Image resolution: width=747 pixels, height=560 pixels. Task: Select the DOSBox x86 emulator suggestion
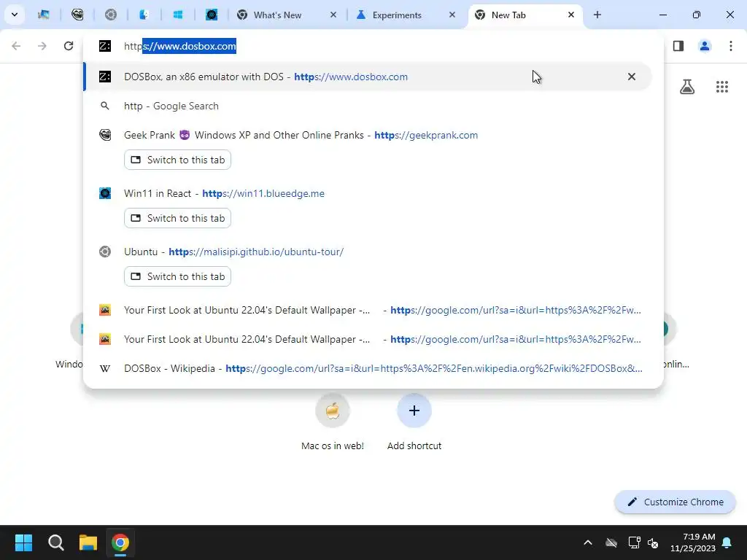[x=368, y=77]
